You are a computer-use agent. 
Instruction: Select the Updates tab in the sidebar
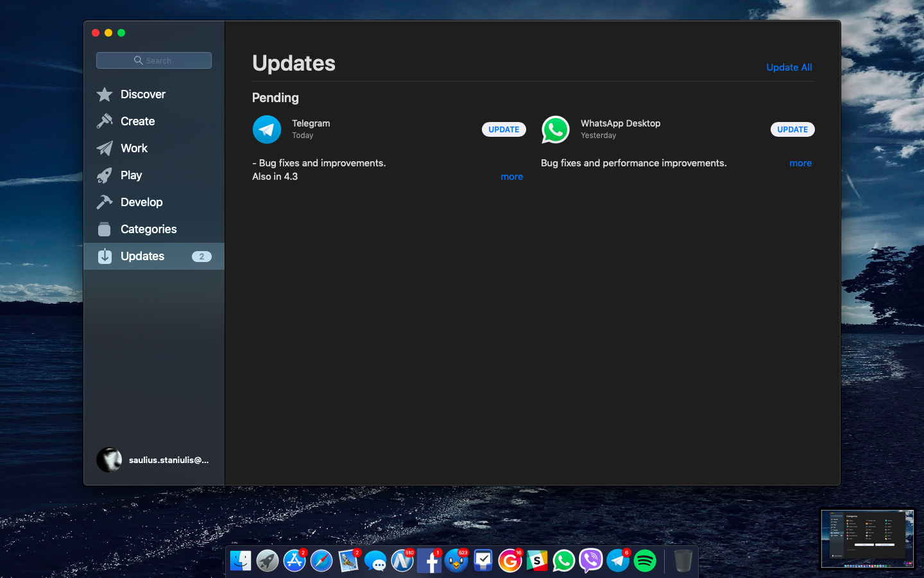click(x=142, y=256)
